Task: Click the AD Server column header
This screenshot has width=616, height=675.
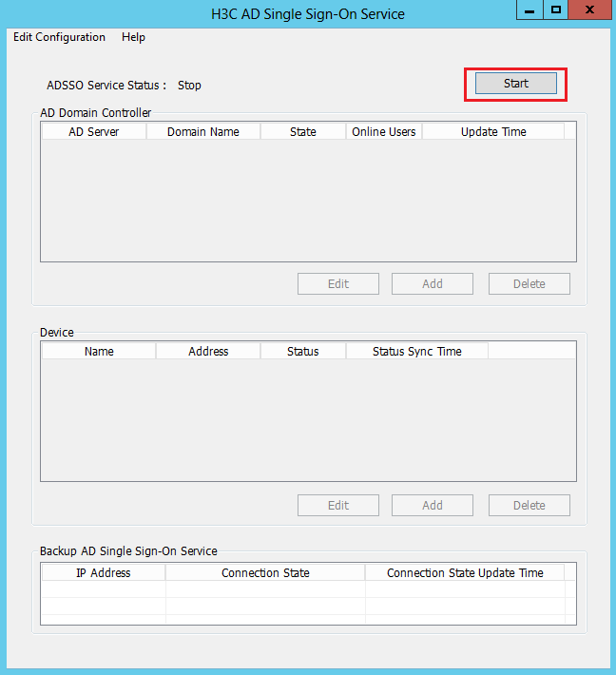Action: click(94, 132)
